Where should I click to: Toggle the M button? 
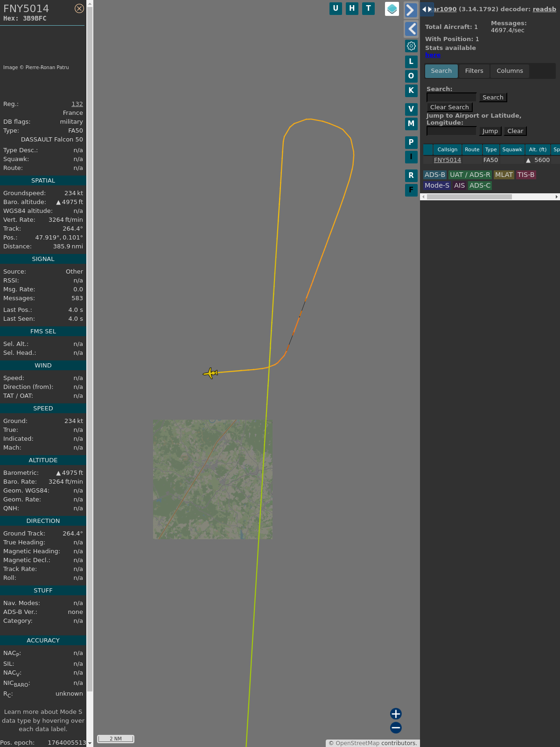click(411, 124)
